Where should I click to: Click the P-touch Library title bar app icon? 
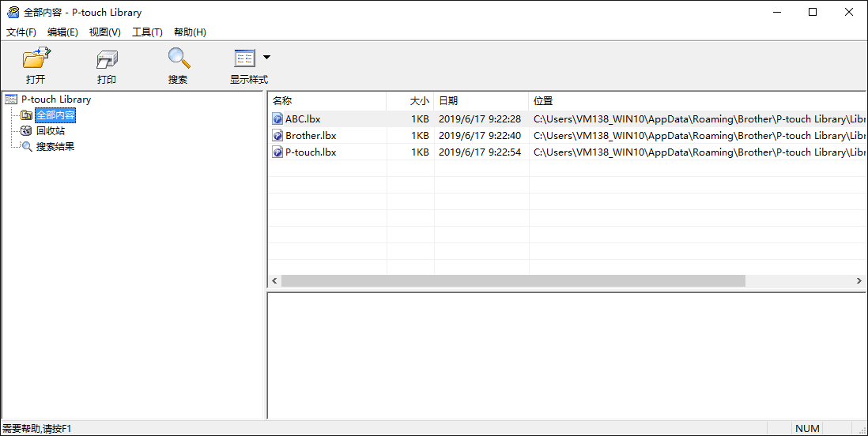pyautogui.click(x=13, y=12)
